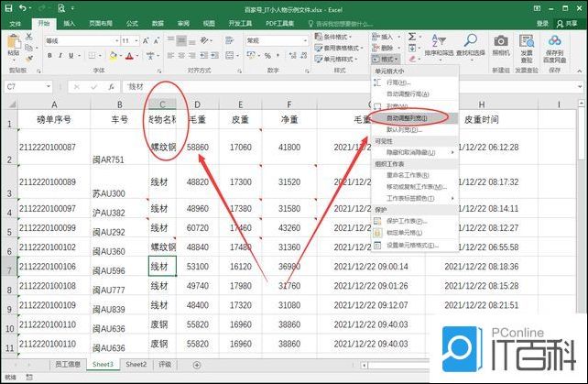The width and height of the screenshot is (588, 384).
Task: Decrease font size with smaller A
Action: click(157, 40)
